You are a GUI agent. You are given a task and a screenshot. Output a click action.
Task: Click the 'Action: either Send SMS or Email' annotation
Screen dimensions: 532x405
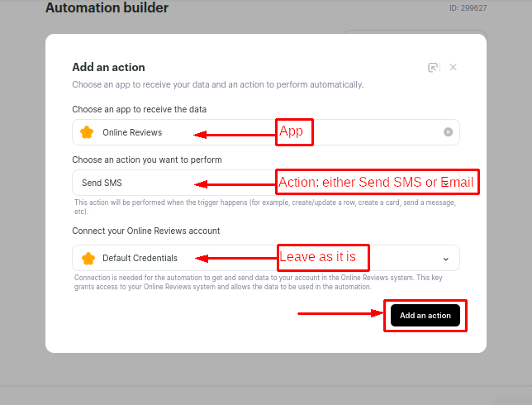click(378, 182)
